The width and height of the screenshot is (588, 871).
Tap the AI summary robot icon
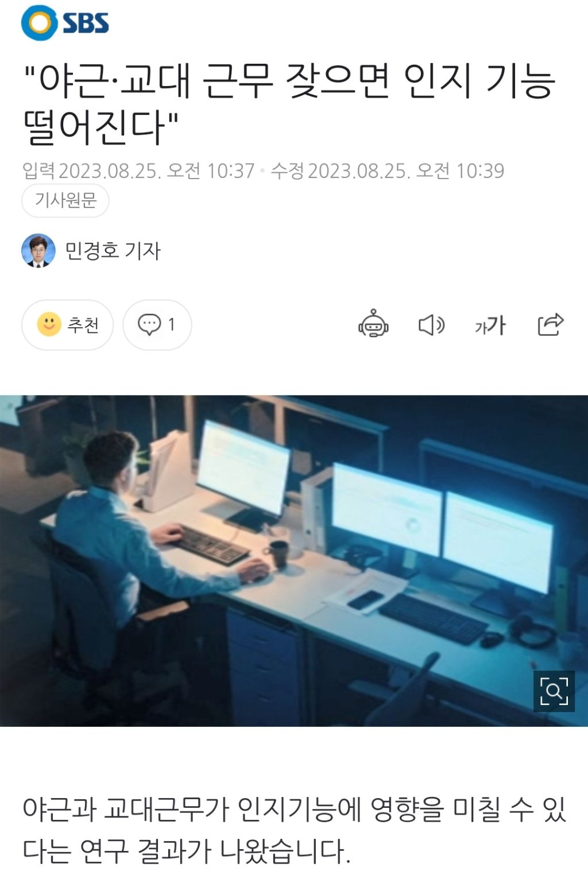(x=373, y=324)
